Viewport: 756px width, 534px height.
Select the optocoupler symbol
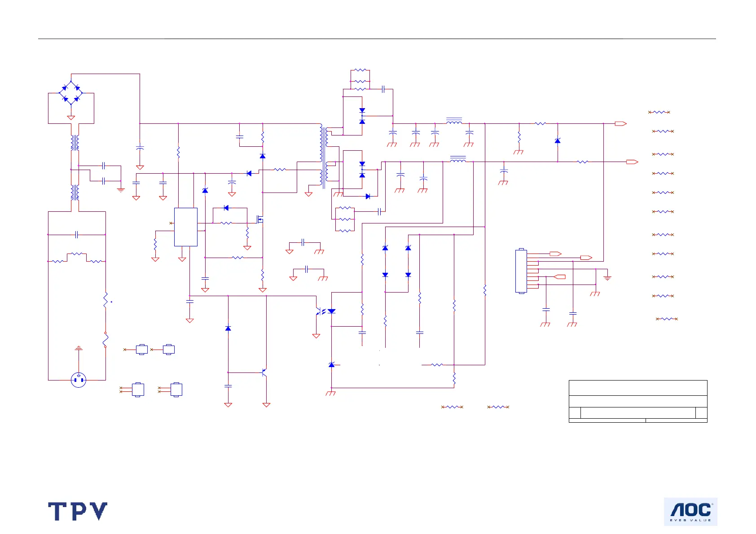click(325, 311)
